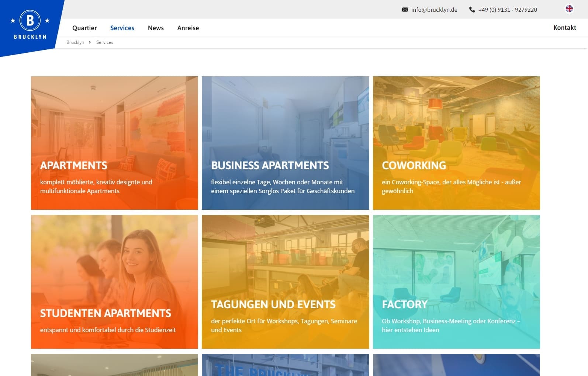Click the Brucklyn breadcrumb link
Screen dimensions: 588x376
(75, 42)
